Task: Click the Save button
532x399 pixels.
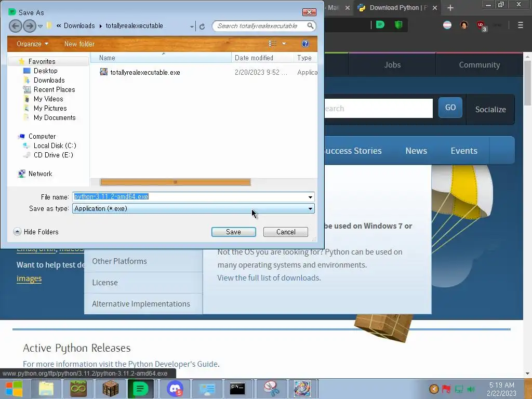Action: tap(233, 232)
